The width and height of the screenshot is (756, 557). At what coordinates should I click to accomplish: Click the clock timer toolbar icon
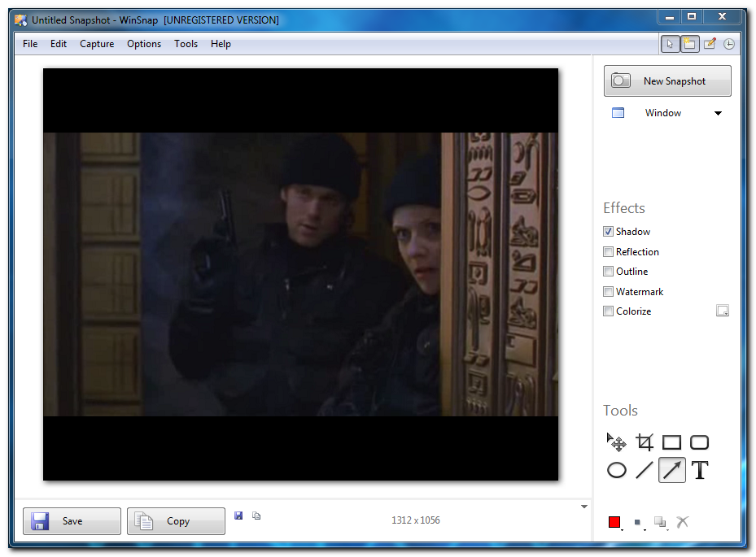[729, 44]
